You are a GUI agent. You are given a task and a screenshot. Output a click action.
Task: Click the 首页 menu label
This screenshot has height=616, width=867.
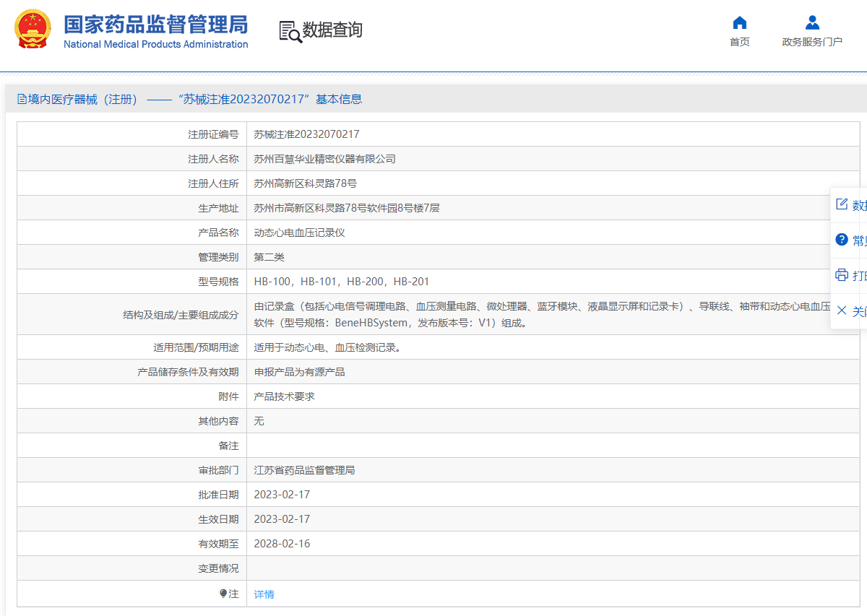[x=739, y=42]
